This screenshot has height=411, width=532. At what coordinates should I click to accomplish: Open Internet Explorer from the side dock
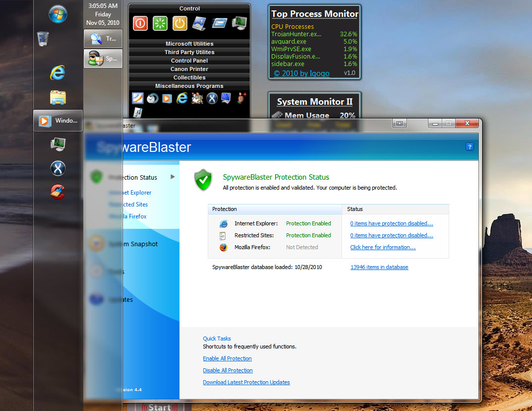[x=58, y=72]
